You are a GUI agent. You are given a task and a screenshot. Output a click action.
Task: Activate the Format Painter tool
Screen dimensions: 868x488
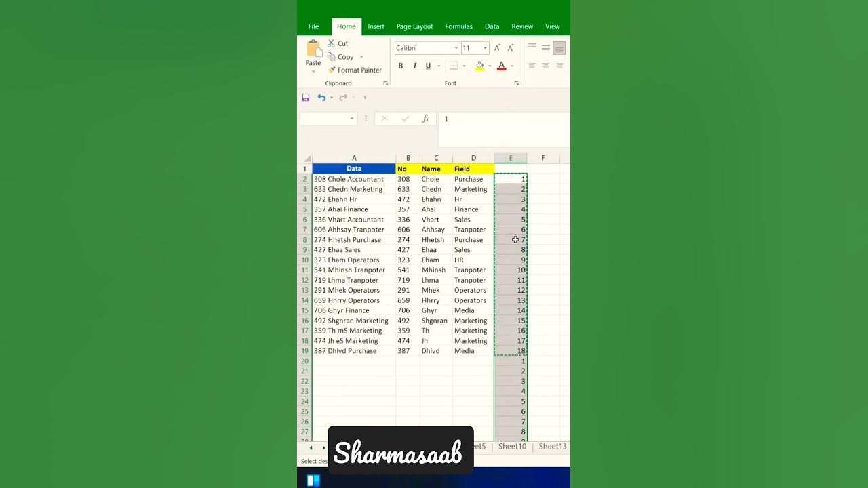pyautogui.click(x=355, y=70)
